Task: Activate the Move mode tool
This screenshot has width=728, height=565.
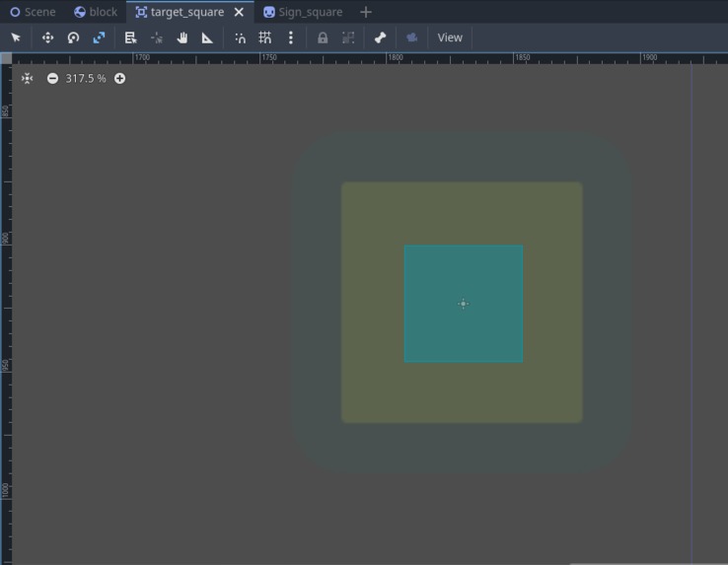Action: tap(47, 37)
